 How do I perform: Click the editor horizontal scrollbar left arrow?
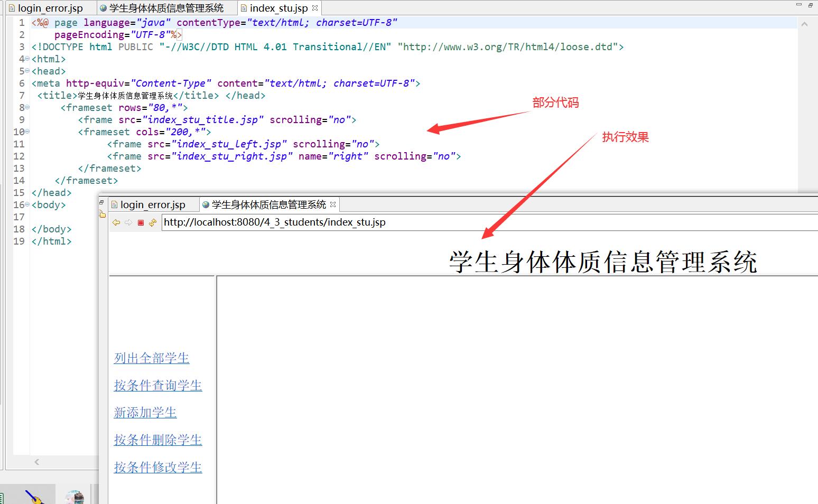tap(37, 462)
